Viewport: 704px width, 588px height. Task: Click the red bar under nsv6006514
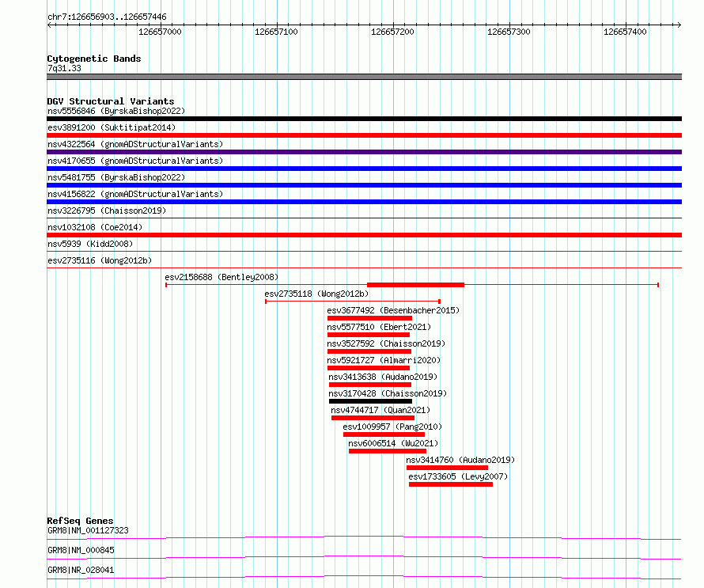(388, 451)
